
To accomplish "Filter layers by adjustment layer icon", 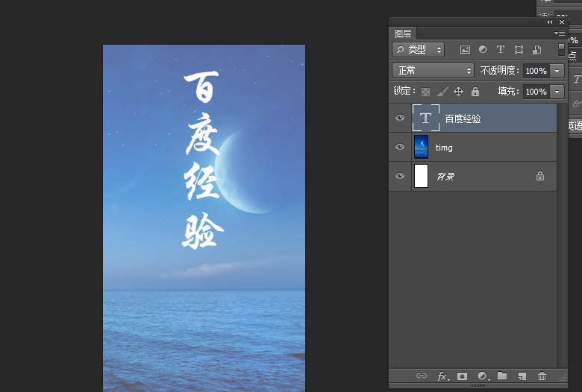I will click(483, 49).
